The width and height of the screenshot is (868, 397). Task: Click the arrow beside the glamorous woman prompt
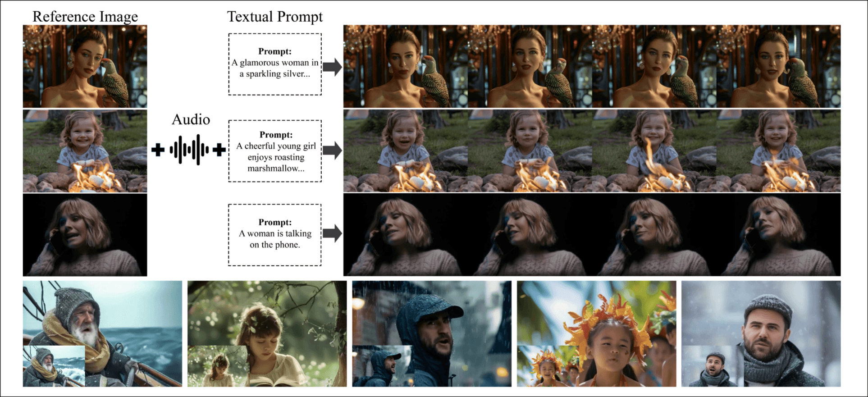pos(333,67)
